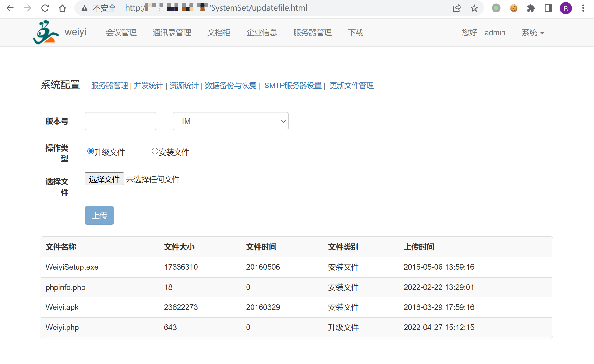Screen dimensions: 594x364
Task: Click the browser home icon
Action: point(62,8)
